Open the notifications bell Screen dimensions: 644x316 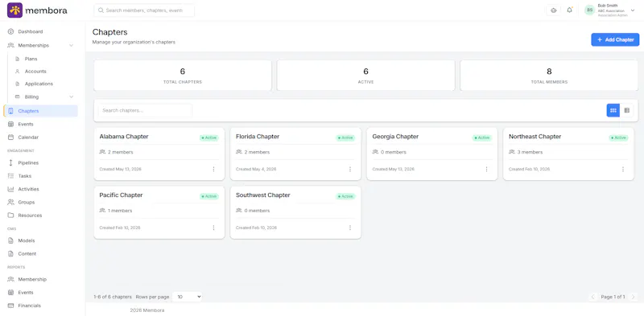pyautogui.click(x=569, y=10)
